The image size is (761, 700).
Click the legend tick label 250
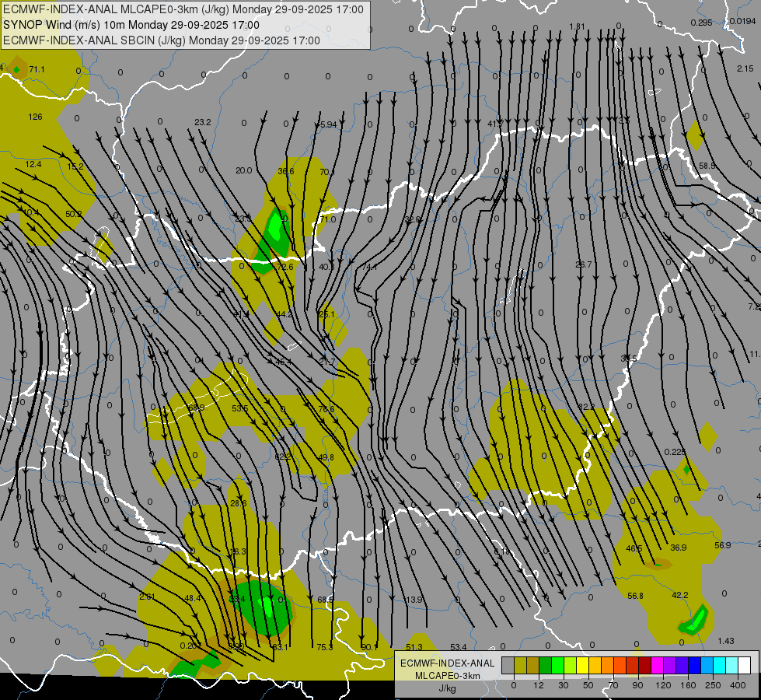(713, 685)
